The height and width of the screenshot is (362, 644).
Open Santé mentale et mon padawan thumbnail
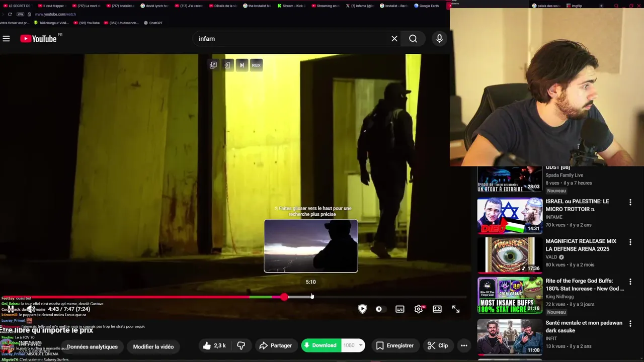[510, 337]
